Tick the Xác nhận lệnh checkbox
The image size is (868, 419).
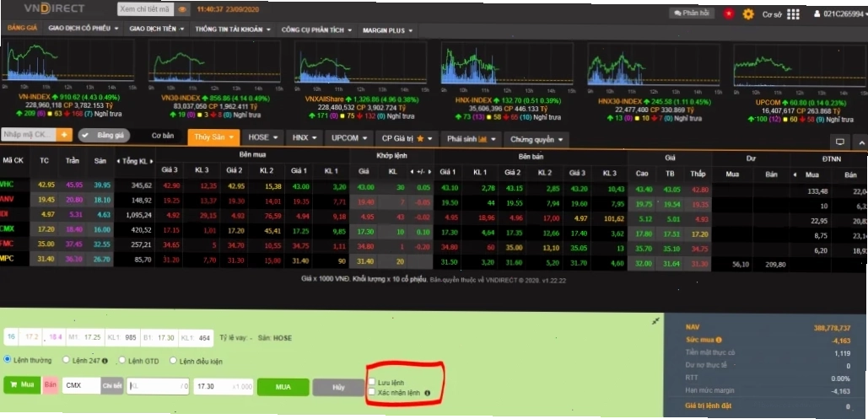pos(373,392)
